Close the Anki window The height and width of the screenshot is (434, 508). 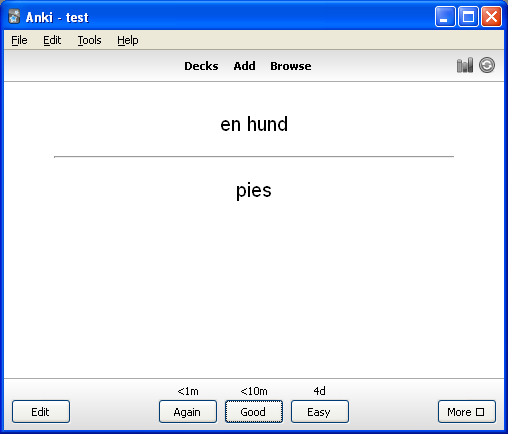click(491, 16)
